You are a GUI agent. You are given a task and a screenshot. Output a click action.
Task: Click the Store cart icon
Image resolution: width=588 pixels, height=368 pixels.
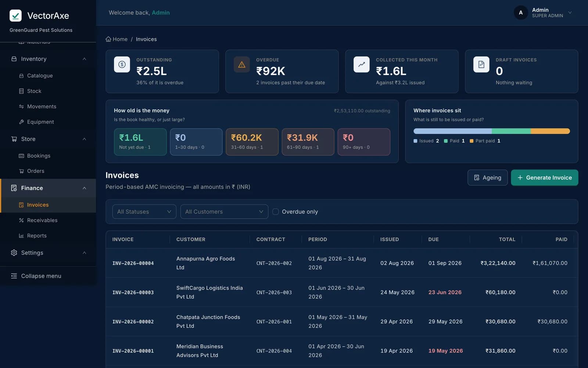(14, 139)
